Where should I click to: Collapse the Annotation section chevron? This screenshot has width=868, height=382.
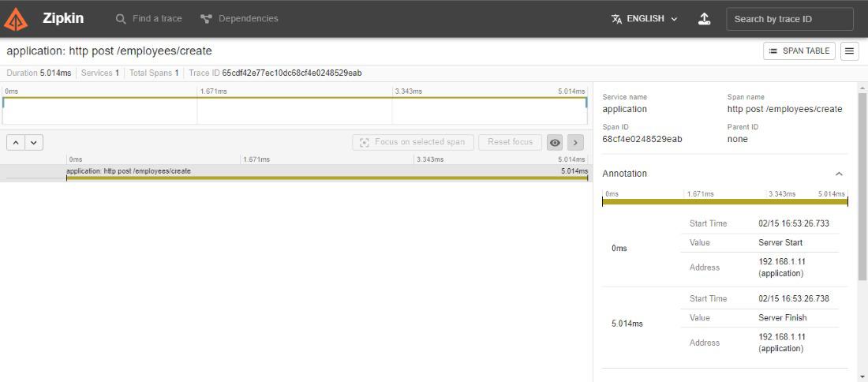(x=839, y=174)
